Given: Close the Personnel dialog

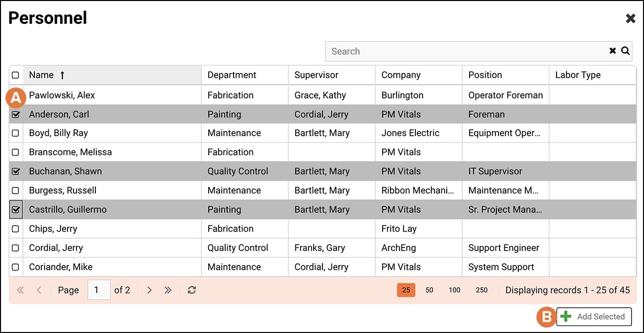Looking at the screenshot, I should tap(630, 18).
